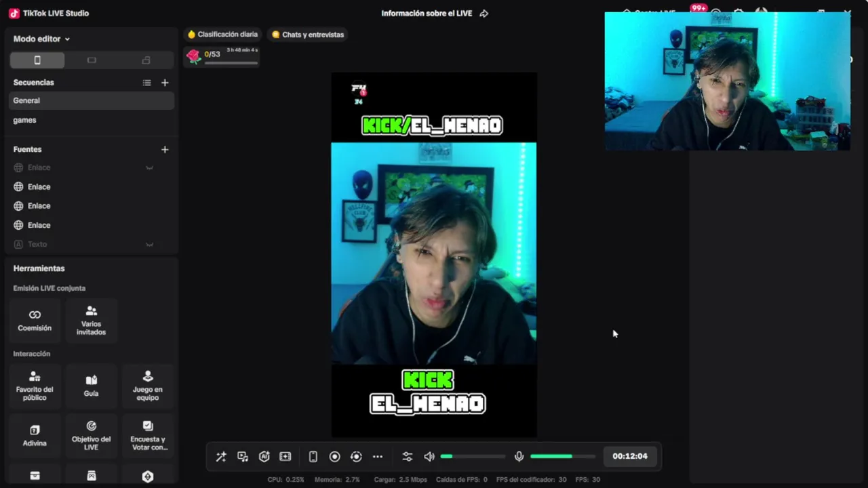This screenshot has height=488, width=868.
Task: Click the 'Cargar: 2.5 Mbps' status text
Action: tap(401, 479)
